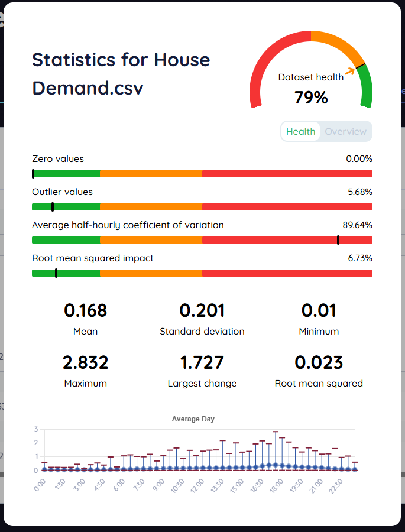Switch to the Overview view

point(346,131)
